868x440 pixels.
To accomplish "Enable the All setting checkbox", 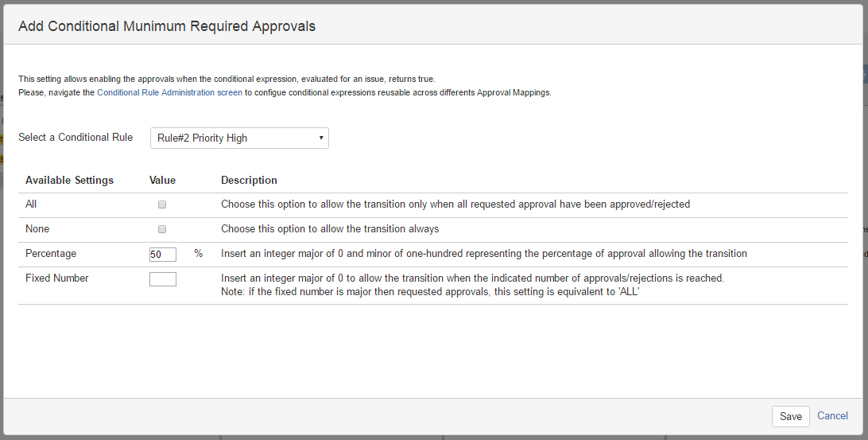I will pyautogui.click(x=162, y=204).
